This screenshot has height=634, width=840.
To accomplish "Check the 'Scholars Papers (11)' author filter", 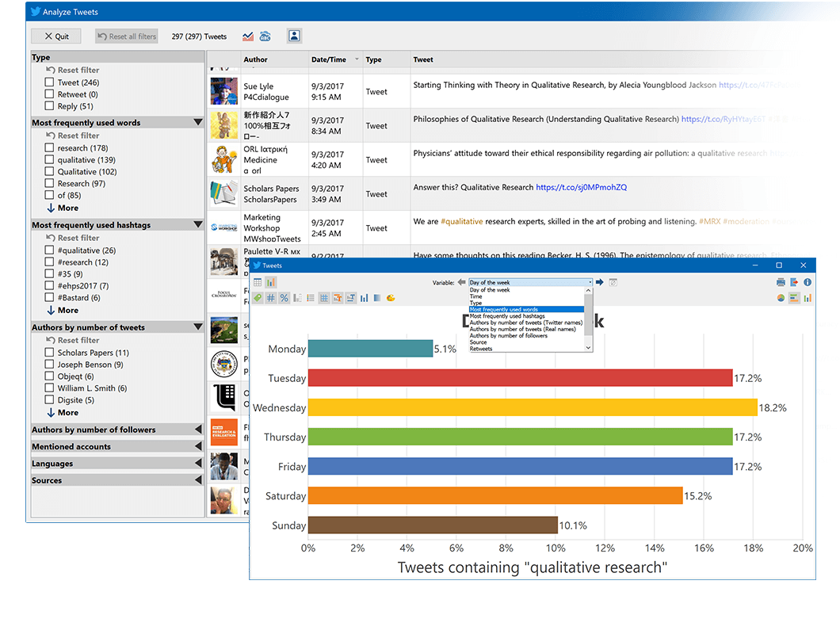I will 49,352.
